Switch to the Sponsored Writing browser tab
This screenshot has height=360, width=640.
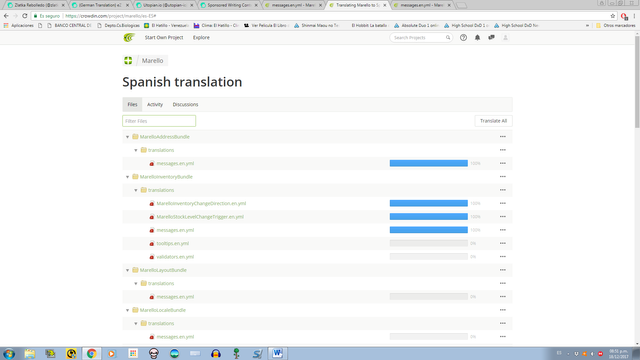[x=229, y=5]
